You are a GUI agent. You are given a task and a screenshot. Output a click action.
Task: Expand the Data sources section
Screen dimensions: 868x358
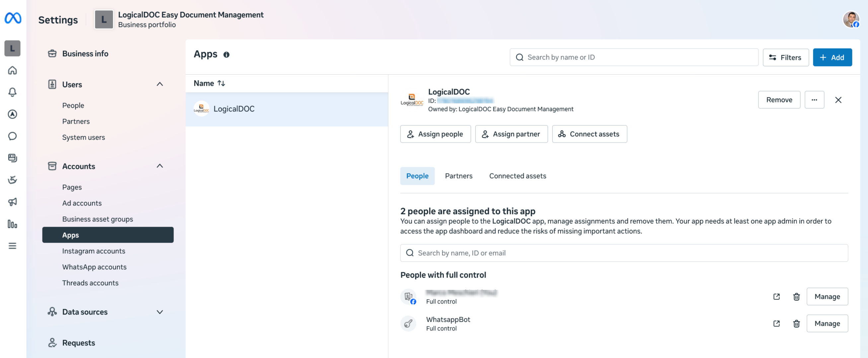tap(160, 312)
